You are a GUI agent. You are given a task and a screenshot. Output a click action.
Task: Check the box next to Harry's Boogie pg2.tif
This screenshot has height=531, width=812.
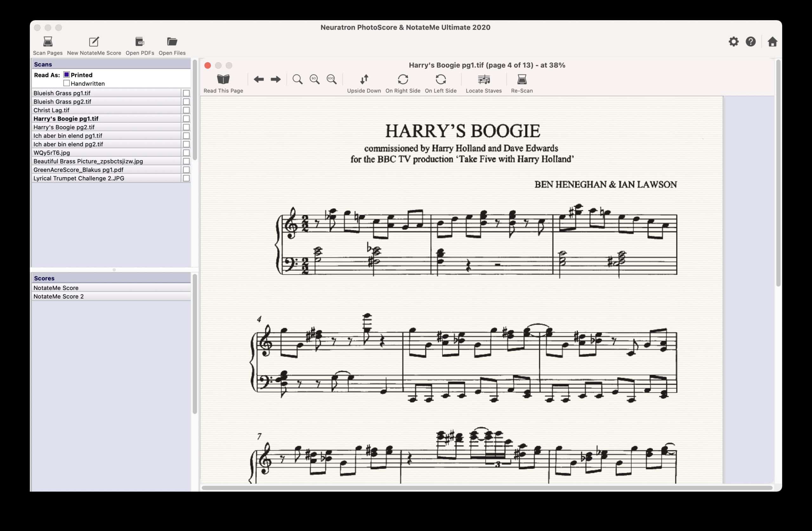(x=186, y=127)
